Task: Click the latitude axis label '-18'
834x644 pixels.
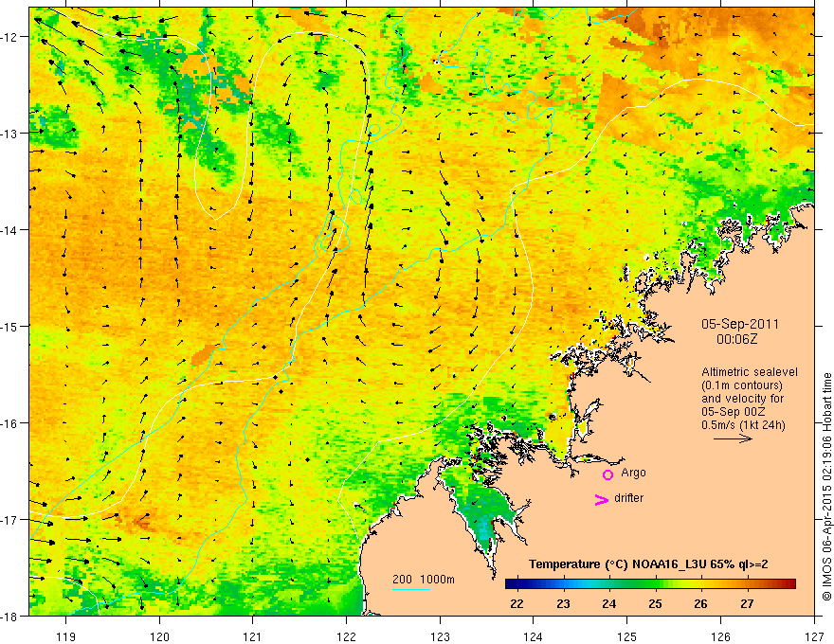Action: [10, 616]
